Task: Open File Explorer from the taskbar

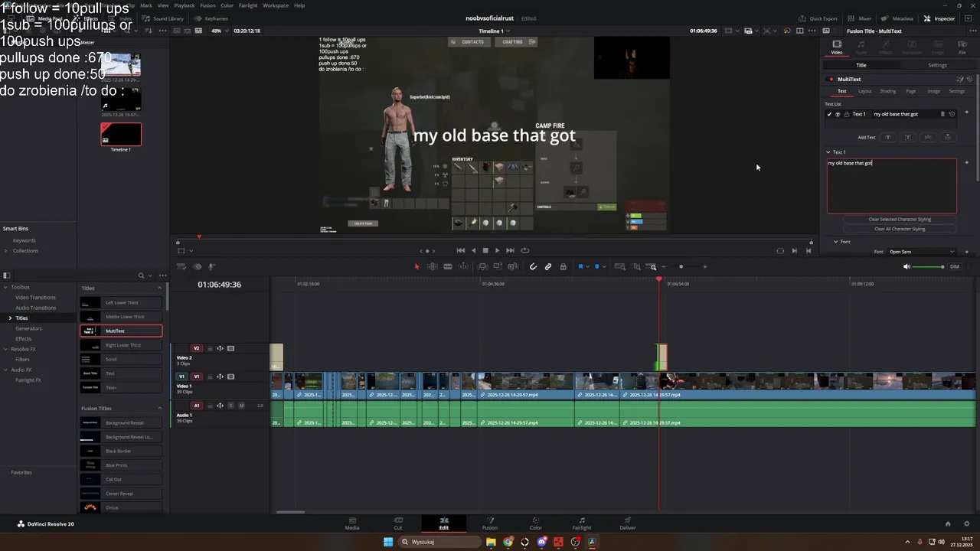Action: point(491,542)
